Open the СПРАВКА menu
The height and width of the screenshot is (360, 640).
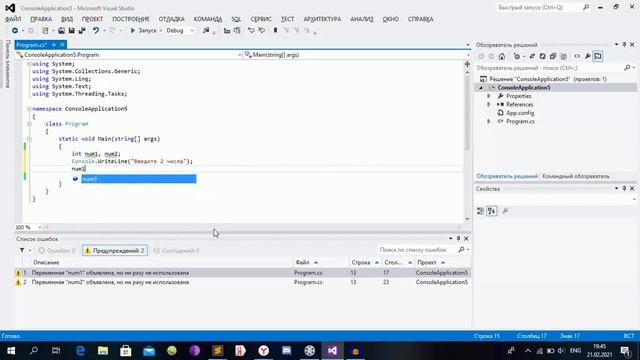tap(420, 19)
